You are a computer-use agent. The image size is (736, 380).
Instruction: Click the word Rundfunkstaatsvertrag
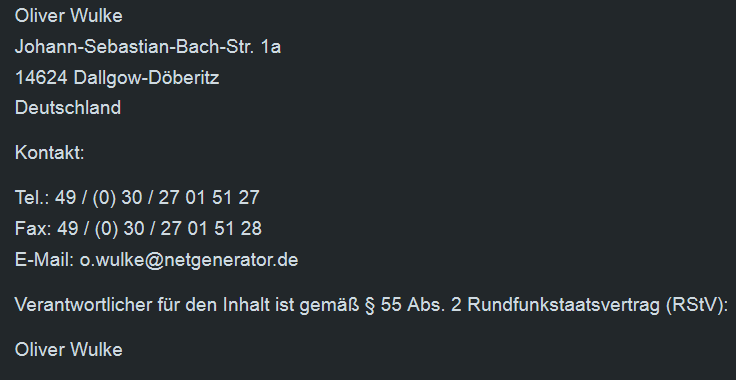point(564,305)
